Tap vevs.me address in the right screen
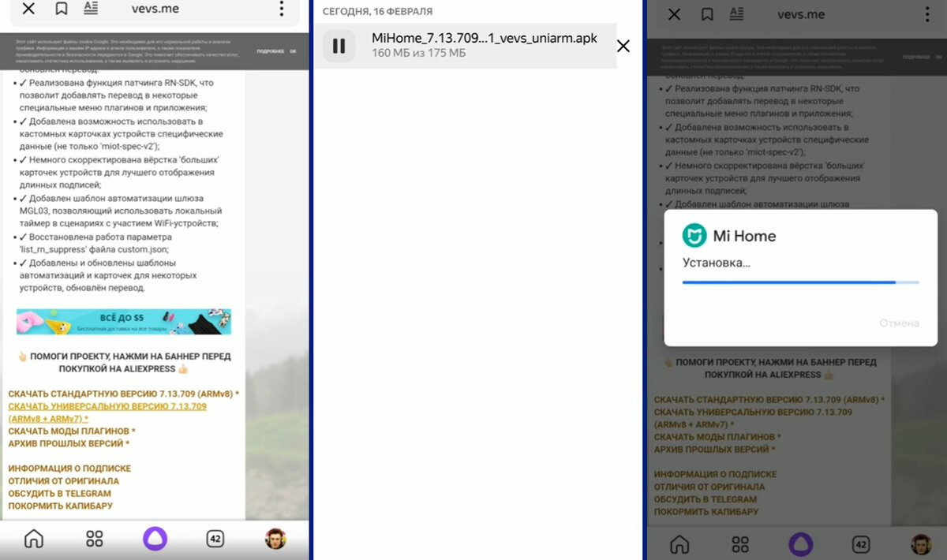Viewport: 947px width, 560px height. 801,14
